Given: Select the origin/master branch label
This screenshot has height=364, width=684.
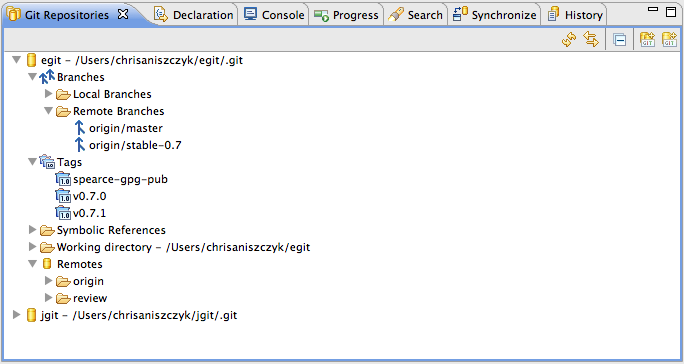Looking at the screenshot, I should (x=126, y=128).
